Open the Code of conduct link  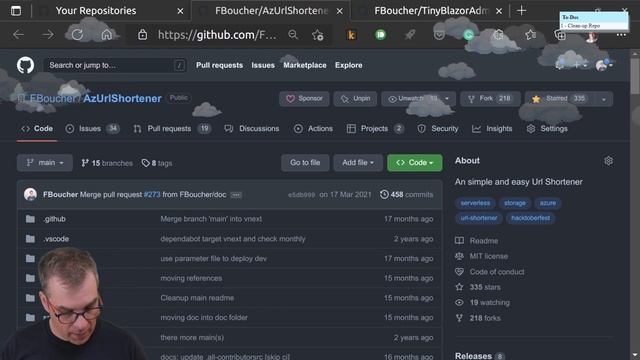(490, 272)
